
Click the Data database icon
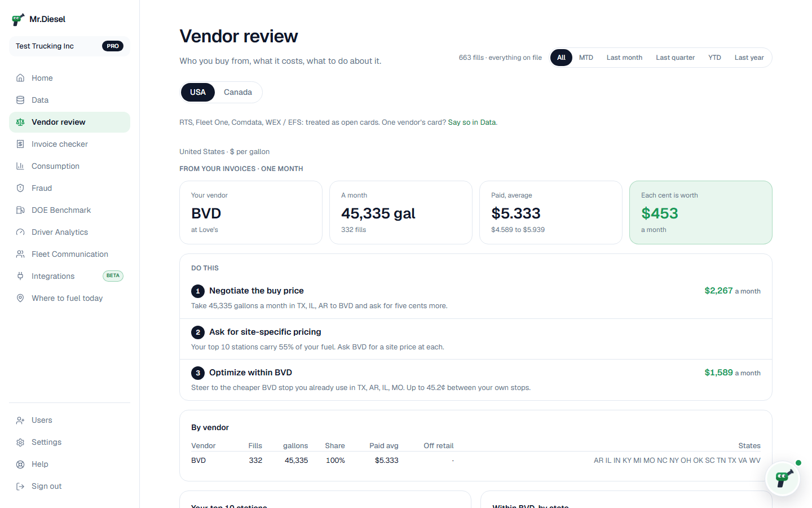[20, 100]
